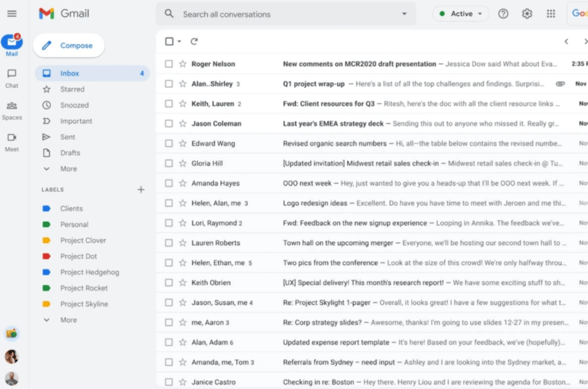588x389 pixels.
Task: Go to the Drafts folder
Action: coord(70,153)
